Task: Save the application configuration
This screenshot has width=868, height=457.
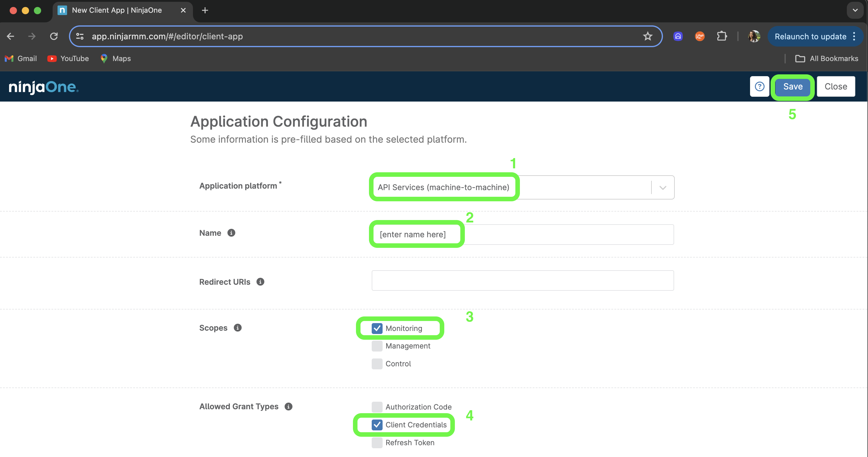Action: [792, 87]
